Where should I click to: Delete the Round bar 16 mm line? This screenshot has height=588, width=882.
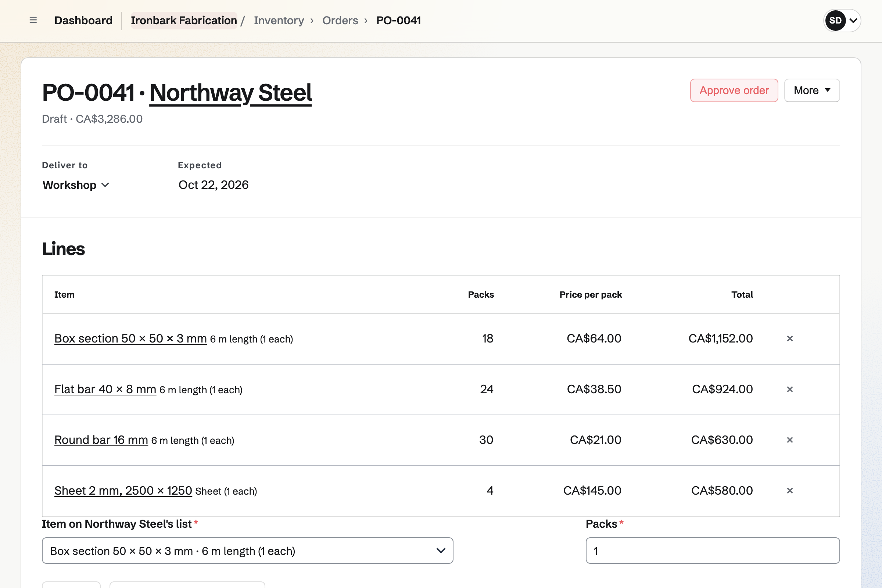click(x=790, y=440)
